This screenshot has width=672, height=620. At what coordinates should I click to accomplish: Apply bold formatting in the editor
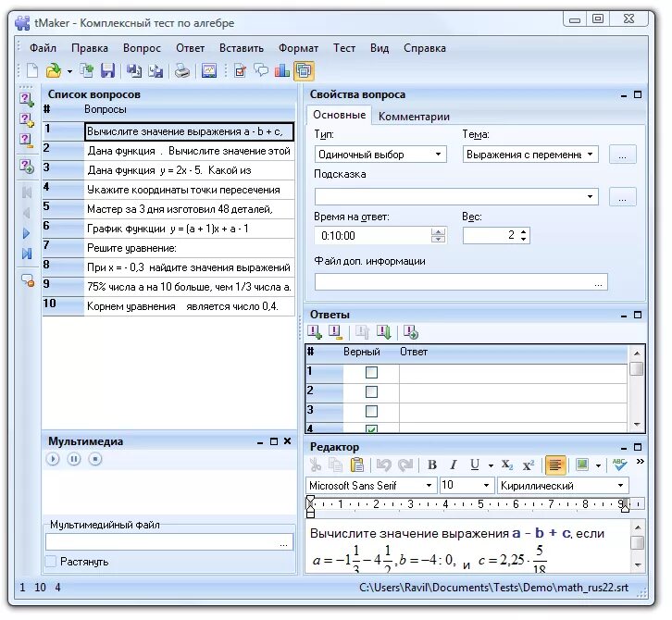click(x=432, y=465)
